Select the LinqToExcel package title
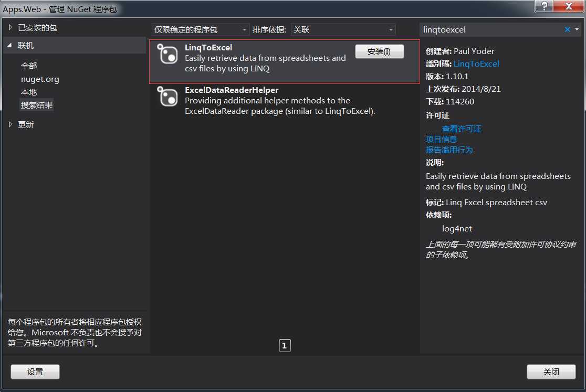Image resolution: width=586 pixels, height=392 pixels. tap(208, 47)
